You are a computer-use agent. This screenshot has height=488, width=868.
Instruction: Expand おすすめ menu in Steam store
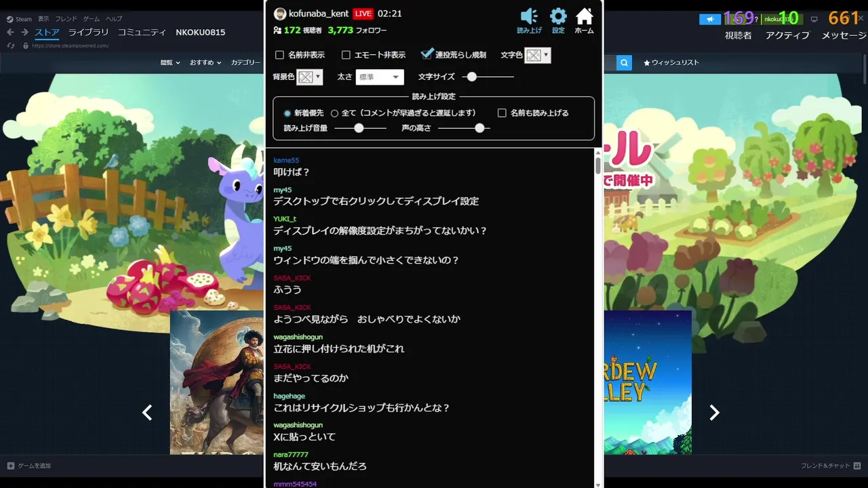(x=206, y=62)
